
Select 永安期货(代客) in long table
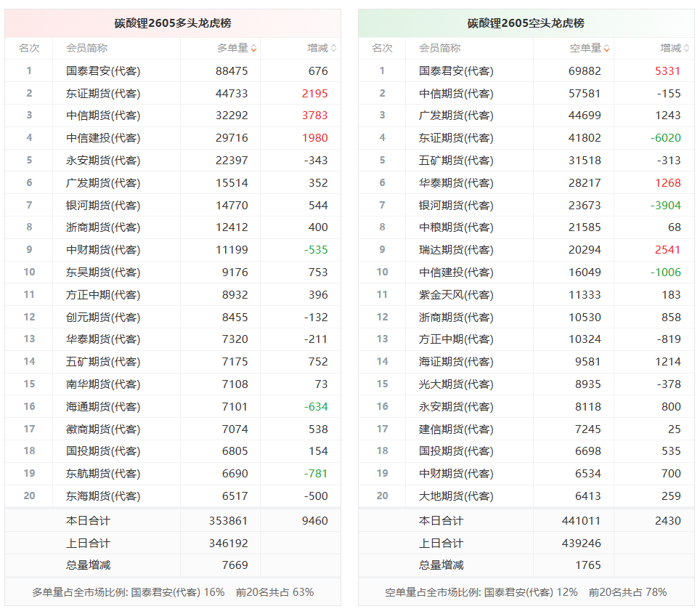click(103, 161)
